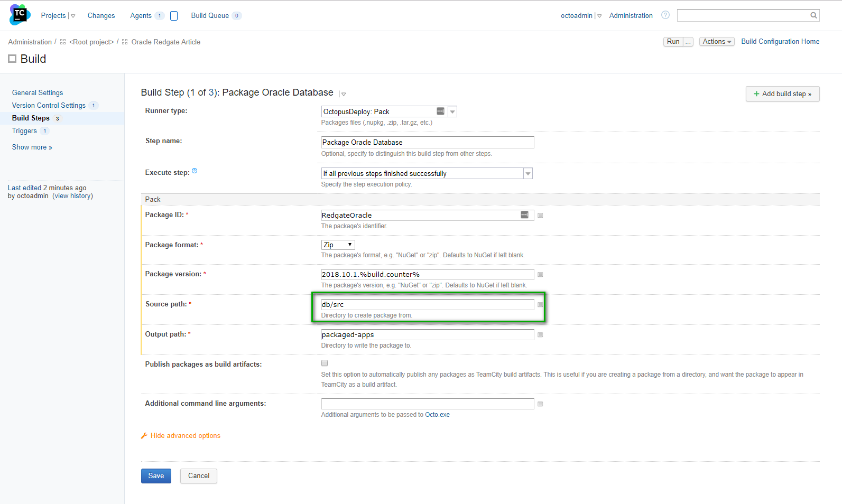Click Hide advanced options link
The width and height of the screenshot is (842, 504).
coord(185,436)
